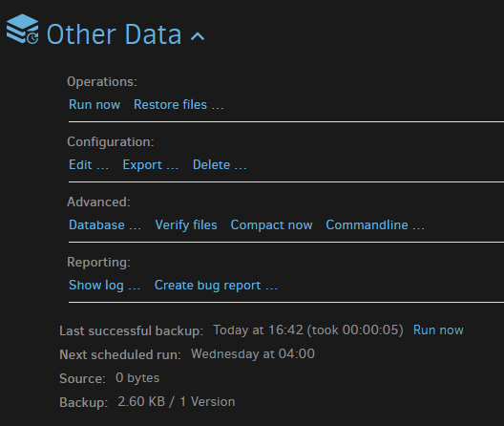504x426 pixels.
Task: Select 'Next scheduled run:' label
Action: tap(120, 354)
